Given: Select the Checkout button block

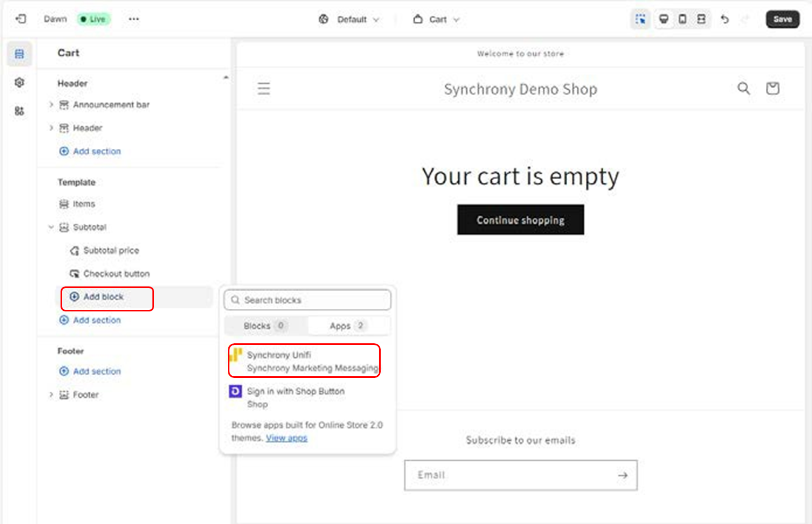Looking at the screenshot, I should 116,274.
